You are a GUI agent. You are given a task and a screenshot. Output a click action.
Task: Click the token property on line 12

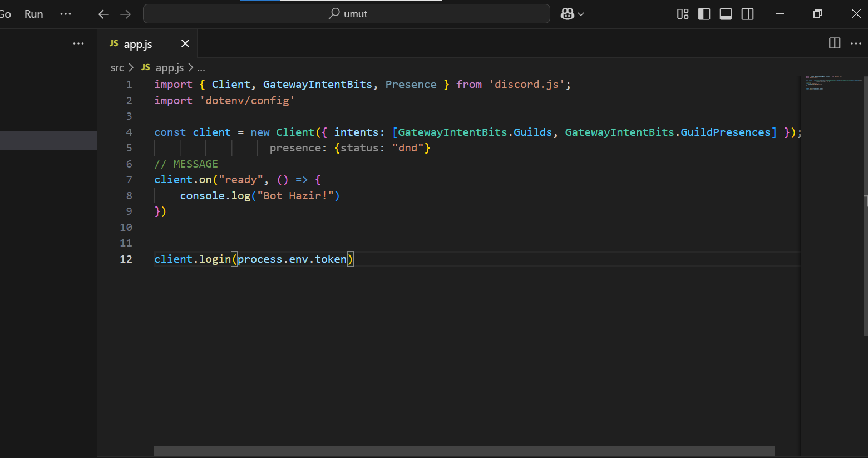[x=331, y=259]
